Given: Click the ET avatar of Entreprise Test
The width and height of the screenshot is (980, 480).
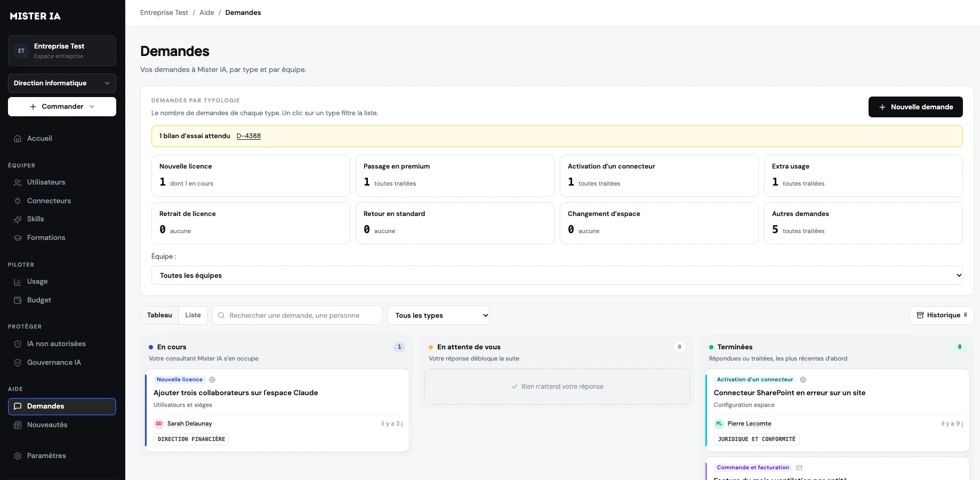Looking at the screenshot, I should pos(21,51).
